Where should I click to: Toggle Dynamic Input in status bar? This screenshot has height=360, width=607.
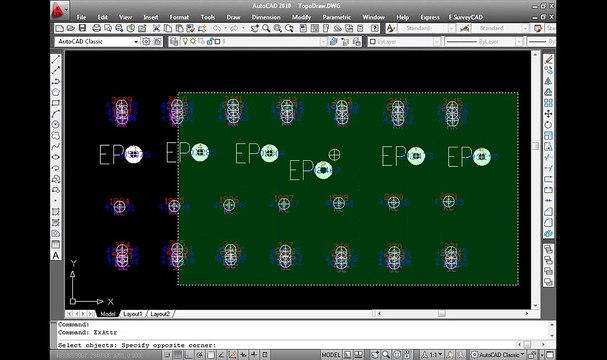coord(243,355)
